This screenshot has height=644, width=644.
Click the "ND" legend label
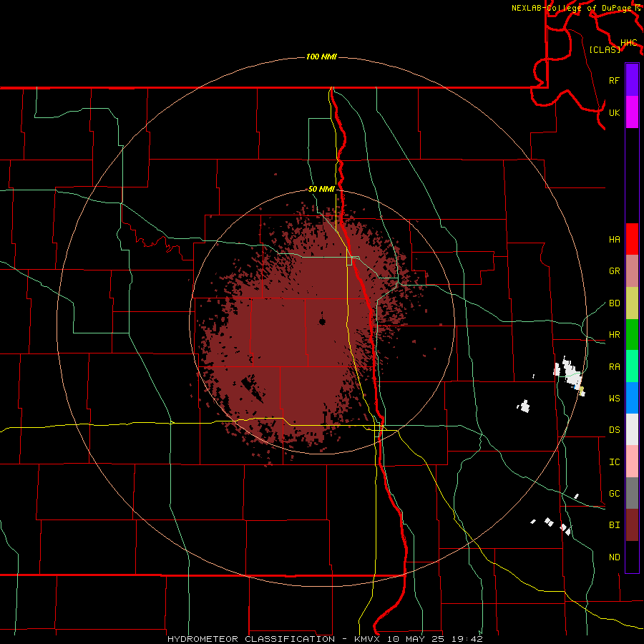pyautogui.click(x=614, y=557)
